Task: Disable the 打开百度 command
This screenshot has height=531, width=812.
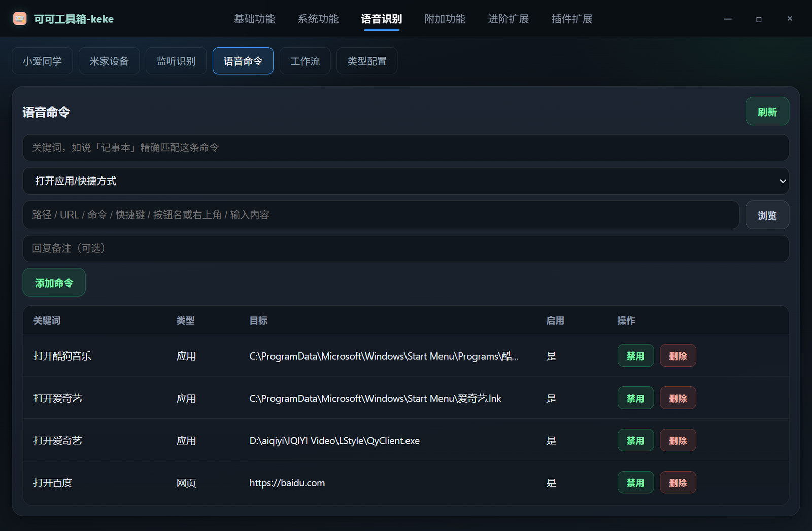Action: [635, 483]
